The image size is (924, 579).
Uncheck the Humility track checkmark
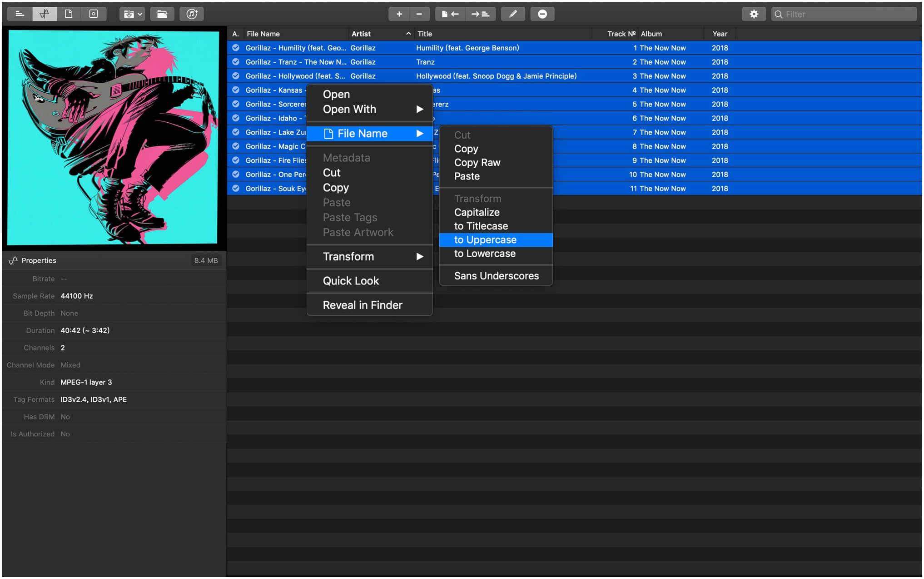pyautogui.click(x=236, y=48)
